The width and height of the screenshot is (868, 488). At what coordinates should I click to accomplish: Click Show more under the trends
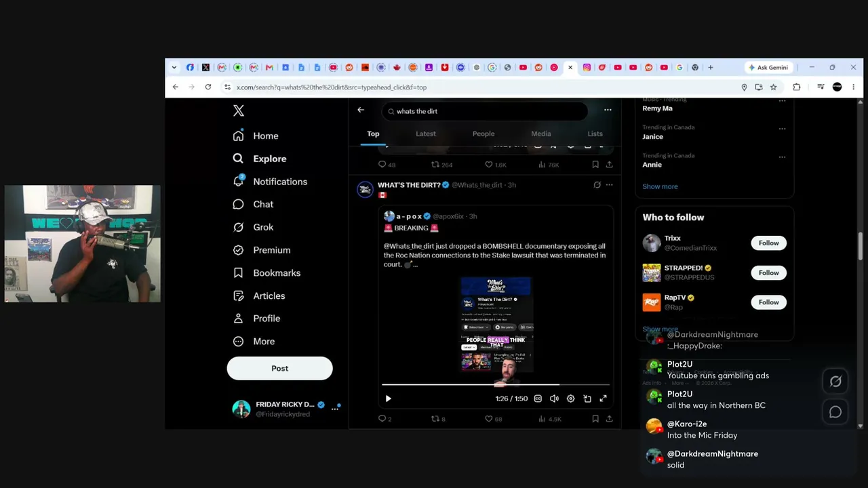tap(660, 186)
